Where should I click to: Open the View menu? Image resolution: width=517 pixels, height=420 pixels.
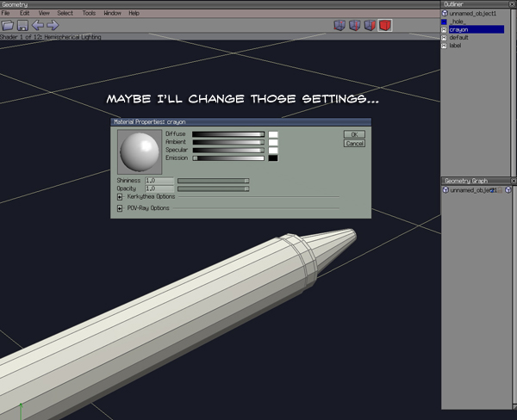pyautogui.click(x=44, y=13)
